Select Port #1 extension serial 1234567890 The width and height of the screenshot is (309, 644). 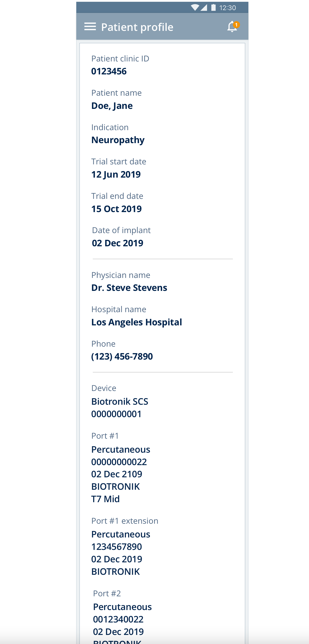[117, 547]
